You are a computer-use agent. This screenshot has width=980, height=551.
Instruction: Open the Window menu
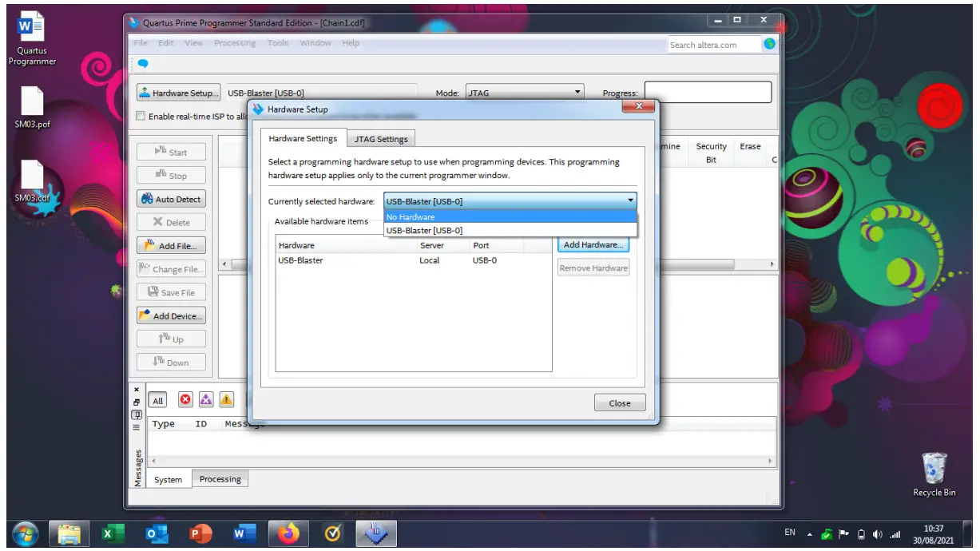click(x=315, y=43)
